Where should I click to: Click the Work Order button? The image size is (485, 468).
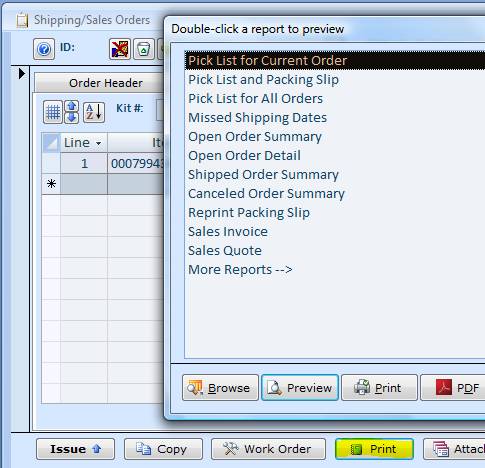pyautogui.click(x=268, y=449)
